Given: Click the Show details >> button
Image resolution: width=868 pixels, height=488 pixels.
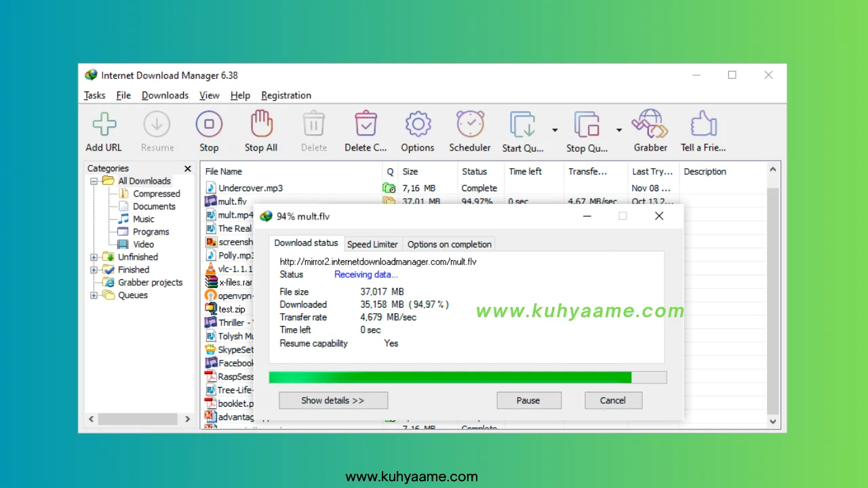Looking at the screenshot, I should [x=333, y=401].
